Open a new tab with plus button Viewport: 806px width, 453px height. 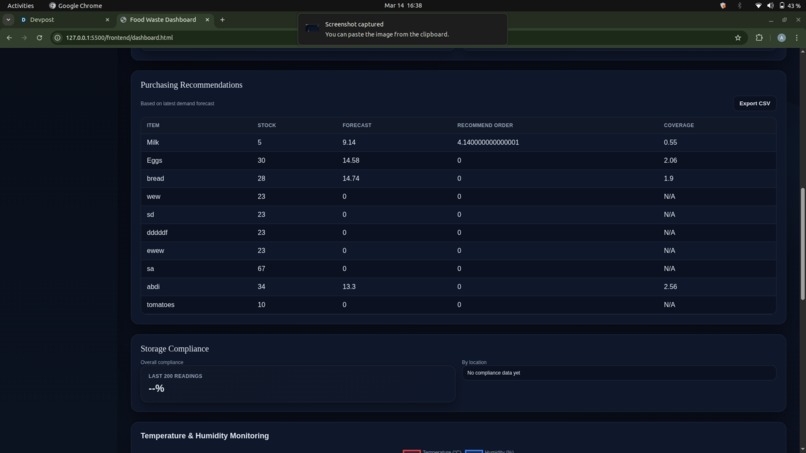click(223, 20)
